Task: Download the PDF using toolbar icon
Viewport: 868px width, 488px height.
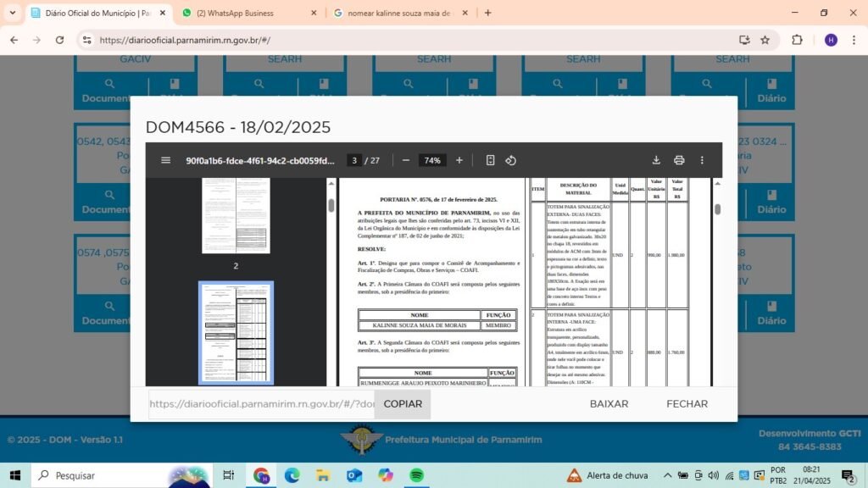Action: (656, 160)
